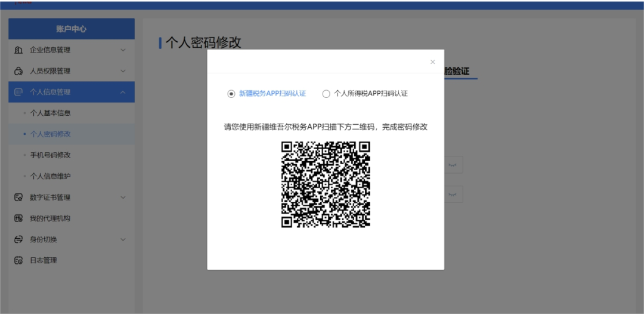Click the 日志管理 sidebar icon
This screenshot has height=314, width=644.
pyautogui.click(x=18, y=260)
